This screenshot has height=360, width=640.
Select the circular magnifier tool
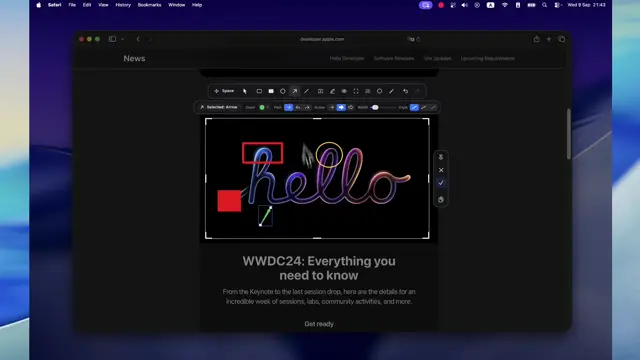click(380, 91)
